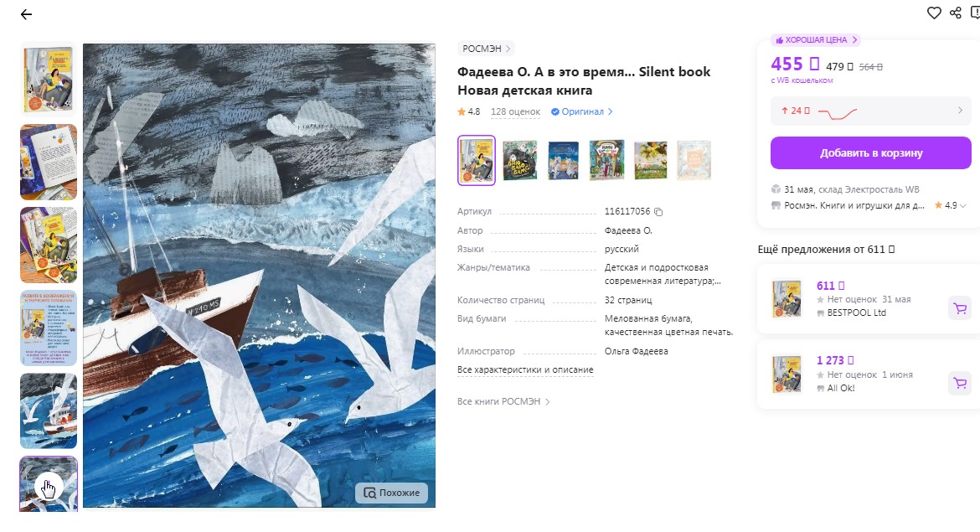This screenshot has height=532, width=980.
Task: Open the РОСМЭН brand chip
Action: point(487,48)
